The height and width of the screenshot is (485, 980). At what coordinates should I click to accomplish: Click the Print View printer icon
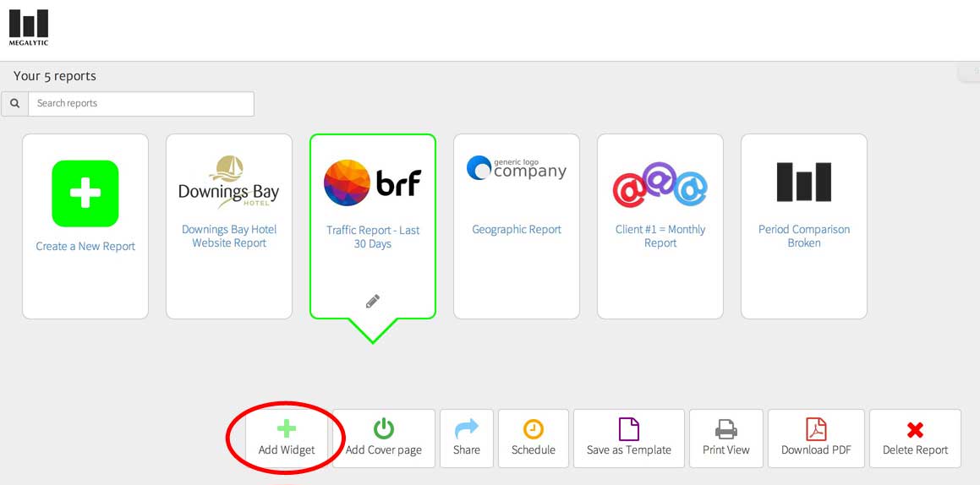click(726, 429)
